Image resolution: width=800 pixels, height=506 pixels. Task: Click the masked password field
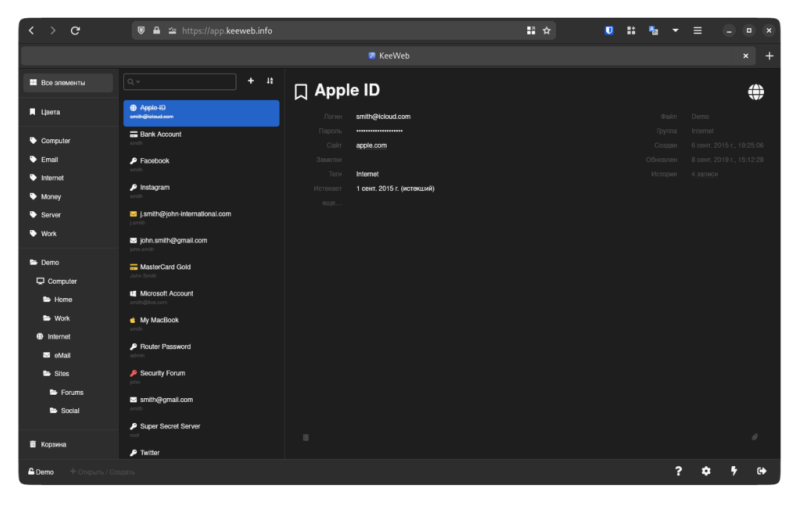[379, 131]
